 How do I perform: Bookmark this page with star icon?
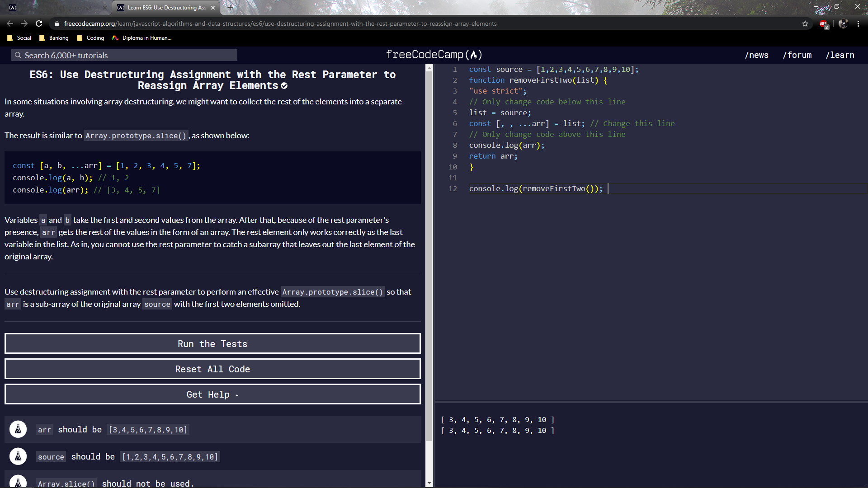805,23
